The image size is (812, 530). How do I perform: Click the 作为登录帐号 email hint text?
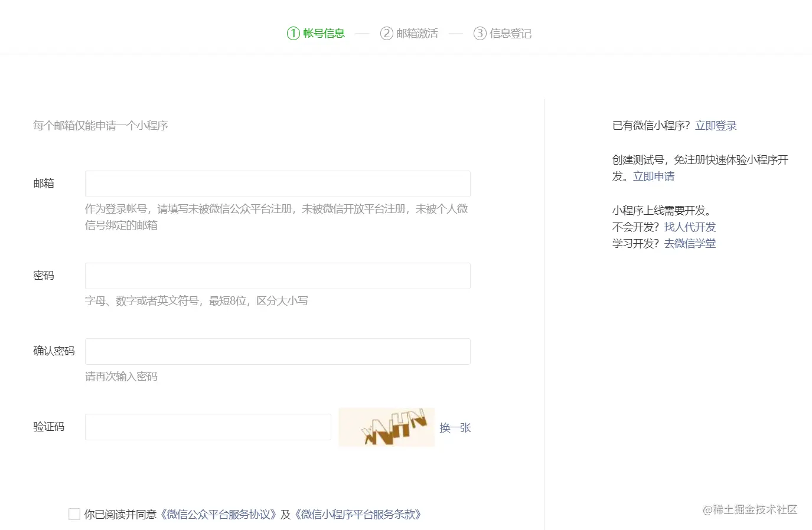tap(276, 217)
